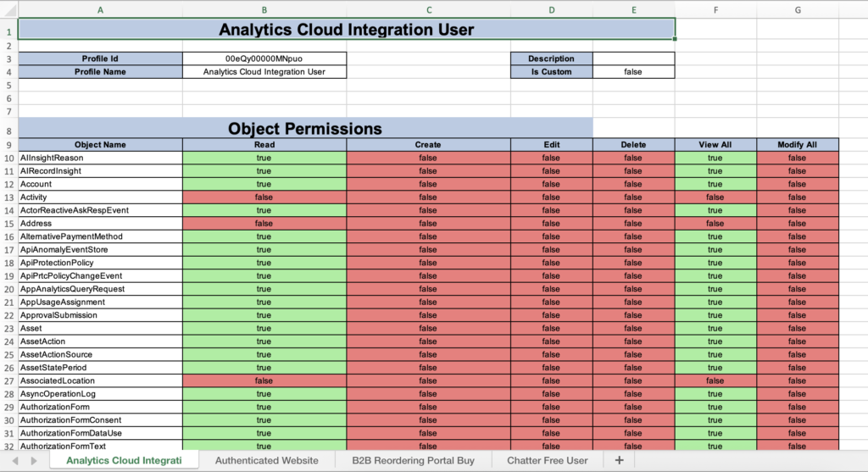Go to next sheet tab arrow
The width and height of the screenshot is (868, 472).
(34, 460)
